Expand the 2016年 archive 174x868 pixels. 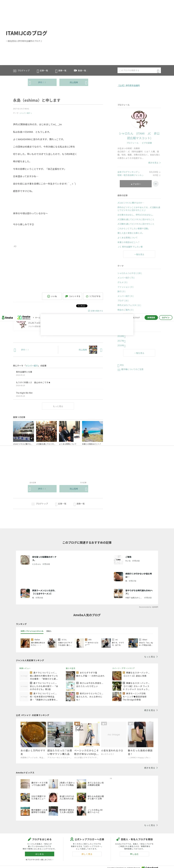[x=121, y=345]
